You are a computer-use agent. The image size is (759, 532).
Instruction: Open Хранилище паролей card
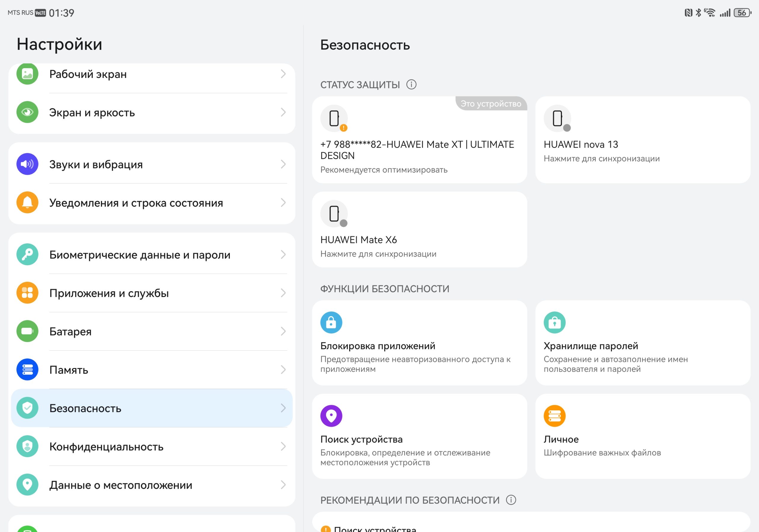[643, 343]
